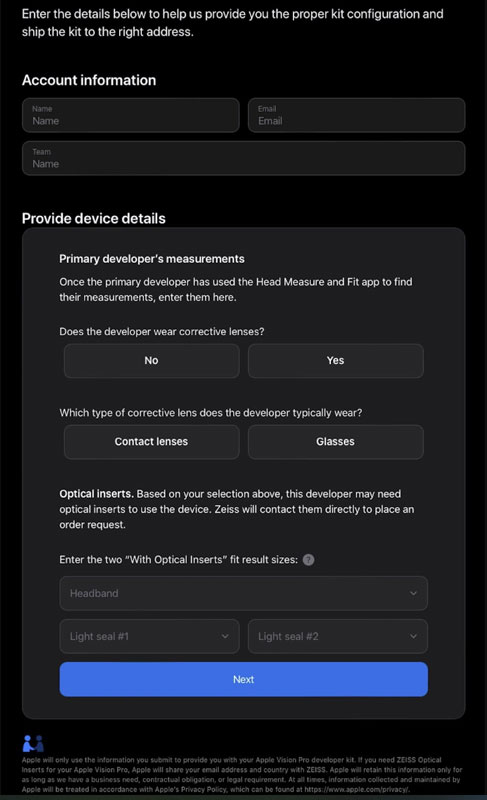Focus the account Name input field

[131, 115]
